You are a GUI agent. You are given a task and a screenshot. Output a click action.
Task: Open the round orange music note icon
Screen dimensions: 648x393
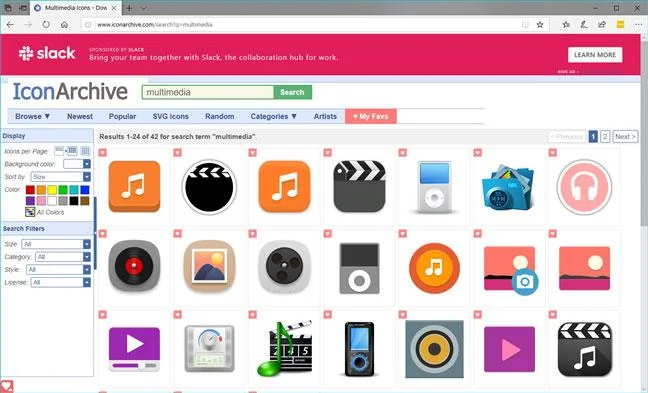434,268
